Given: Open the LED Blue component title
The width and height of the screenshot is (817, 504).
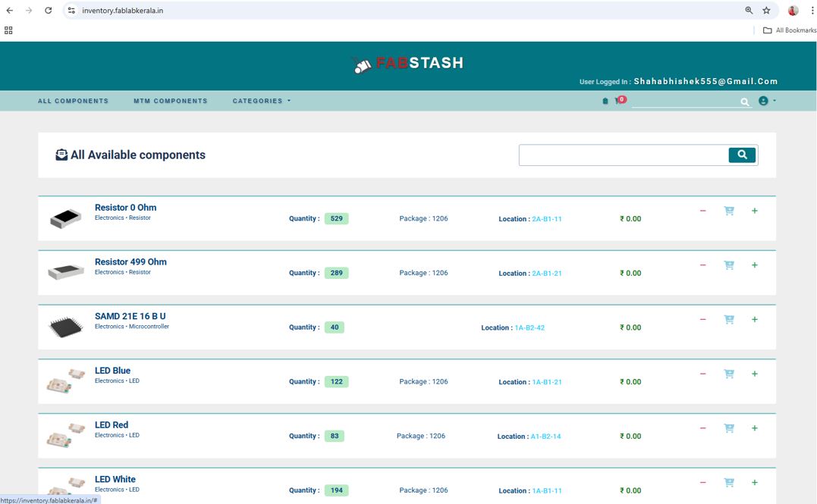Looking at the screenshot, I should coord(112,371).
